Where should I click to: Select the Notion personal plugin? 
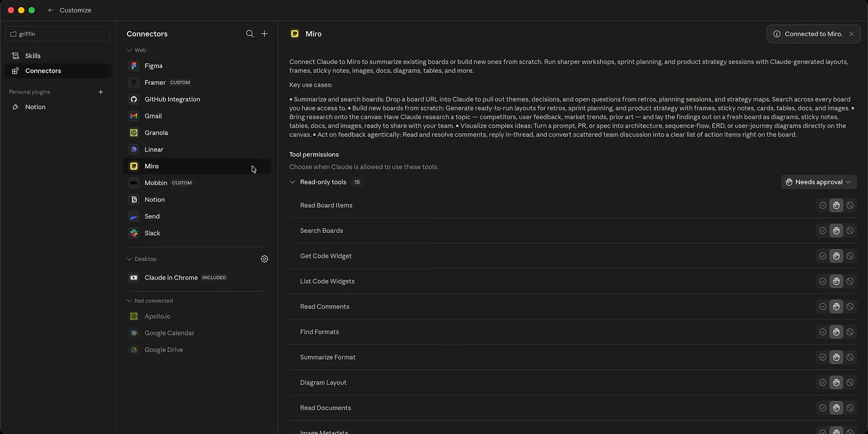[x=58, y=107]
